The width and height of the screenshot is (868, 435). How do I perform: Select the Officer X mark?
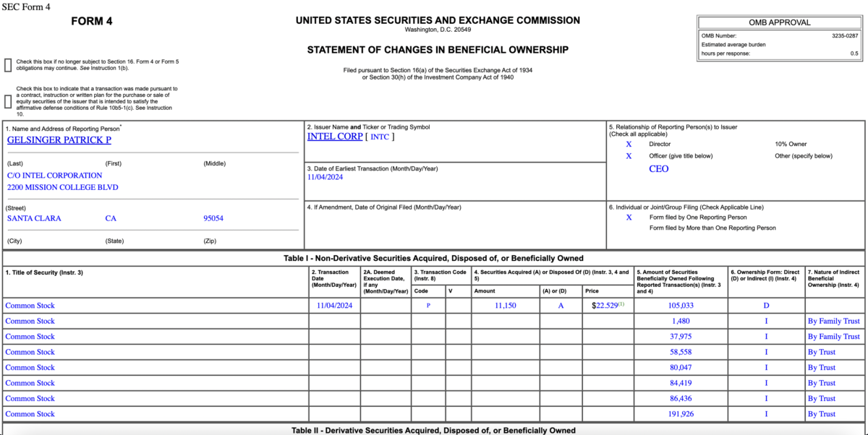(629, 156)
